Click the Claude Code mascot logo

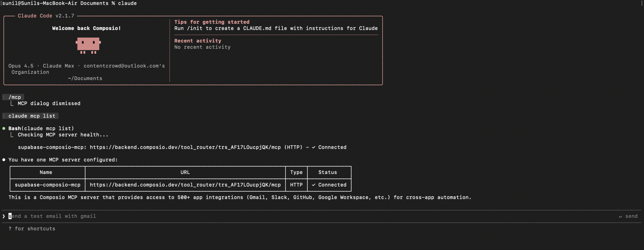click(88, 46)
